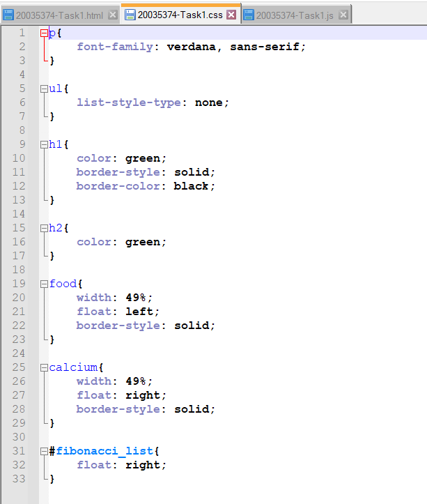The image size is (427, 504).
Task: Collapse the food rule fold marker
Action: [x=44, y=284]
